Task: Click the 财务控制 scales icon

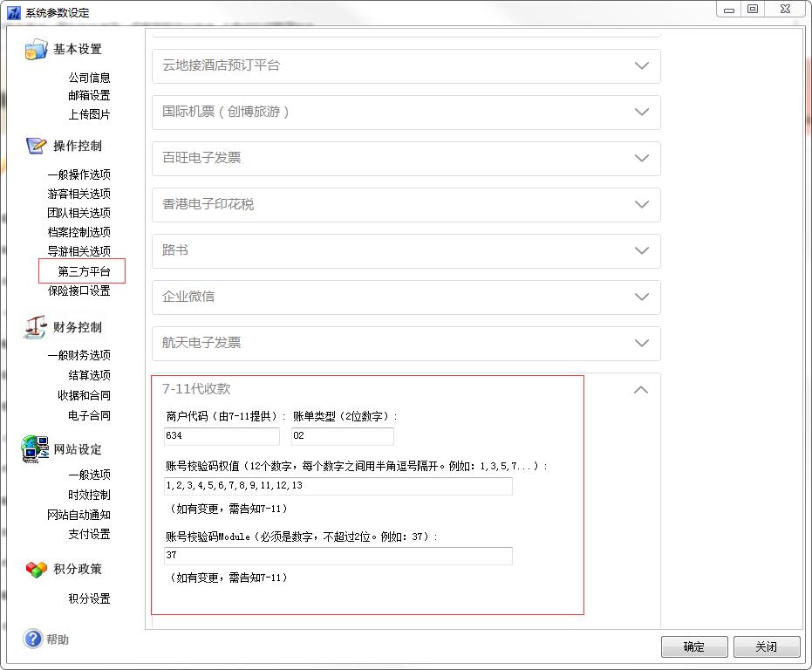Action: tap(36, 327)
